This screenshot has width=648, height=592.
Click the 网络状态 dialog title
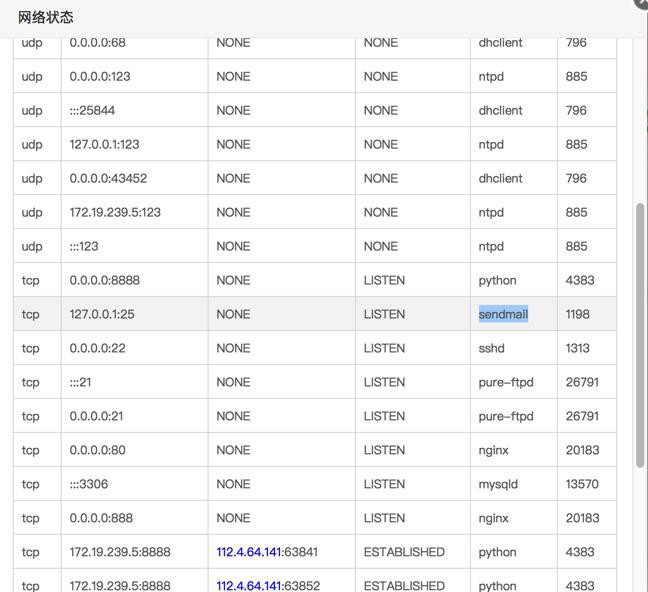[45, 17]
